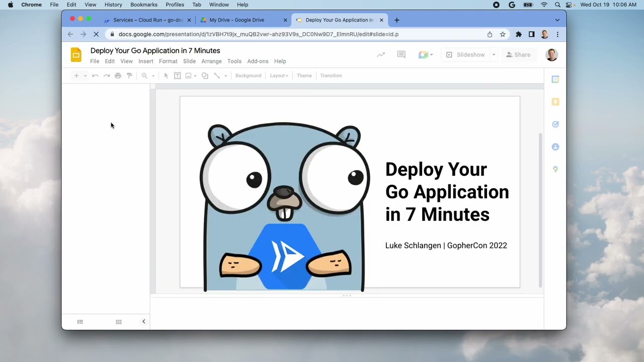Share this page from address bar
The image size is (644, 362).
click(x=490, y=34)
